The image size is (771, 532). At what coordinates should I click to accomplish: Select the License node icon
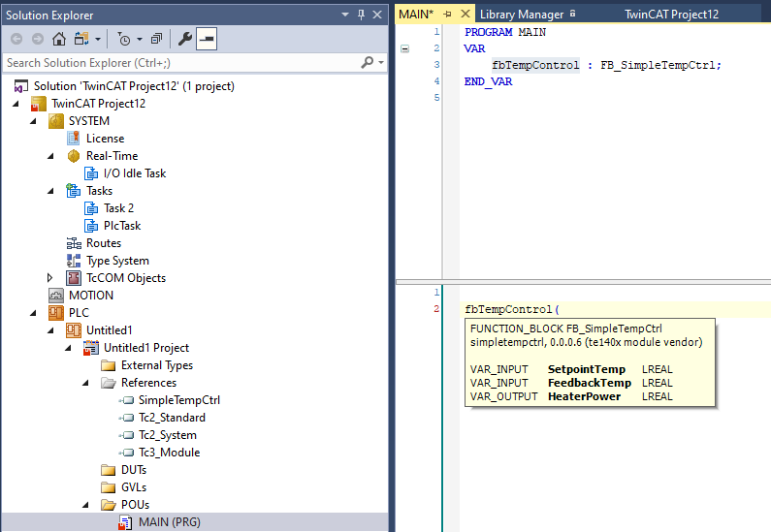[x=74, y=139]
